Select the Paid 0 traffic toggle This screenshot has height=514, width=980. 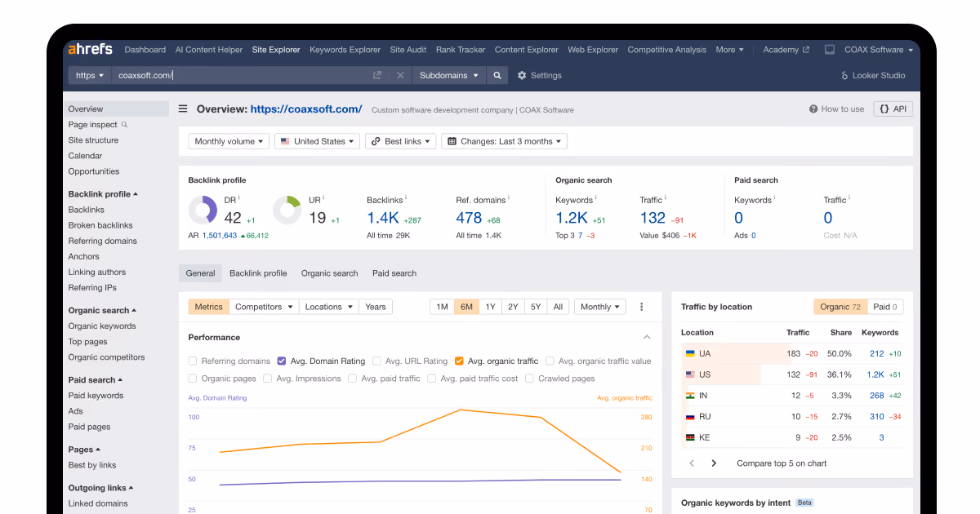click(x=885, y=307)
